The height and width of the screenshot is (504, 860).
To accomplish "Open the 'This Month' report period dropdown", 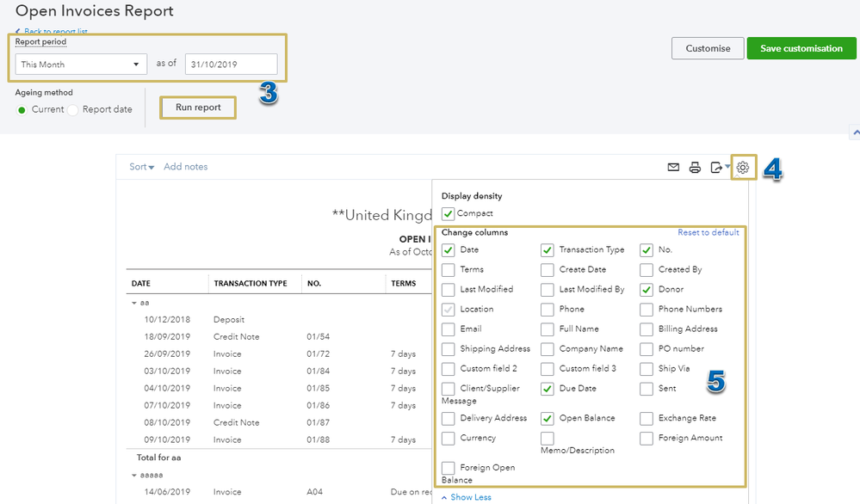I will pos(81,65).
